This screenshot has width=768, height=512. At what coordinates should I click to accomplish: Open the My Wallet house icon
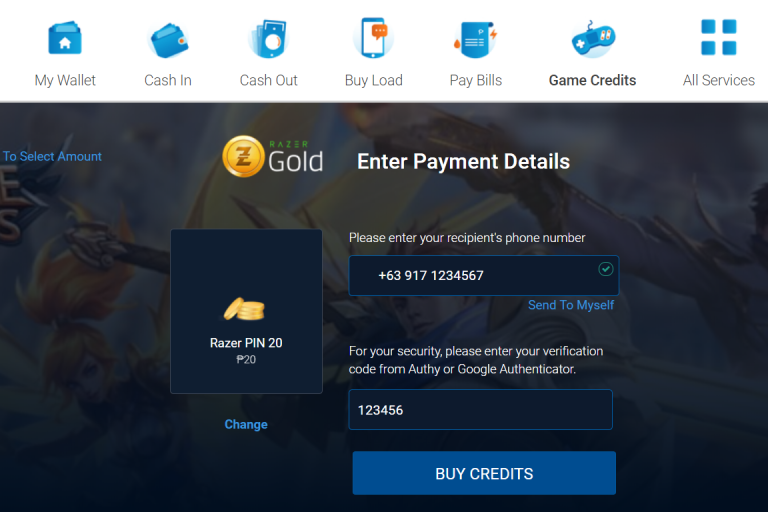(x=65, y=38)
